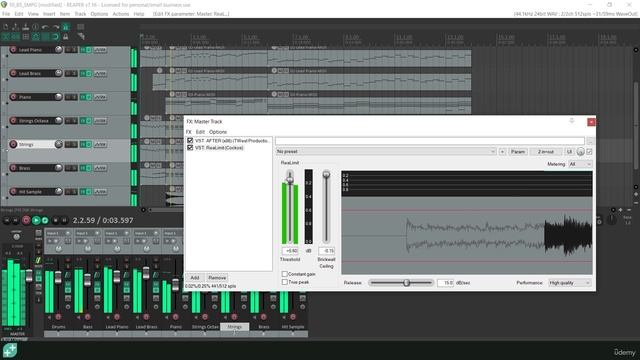Click the Brickwall Ceiling slider handle
The height and width of the screenshot is (360, 640).
(326, 175)
